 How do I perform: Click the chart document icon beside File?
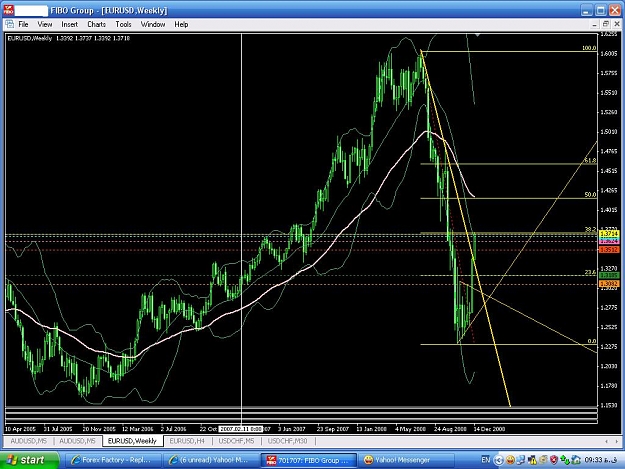coord(10,24)
